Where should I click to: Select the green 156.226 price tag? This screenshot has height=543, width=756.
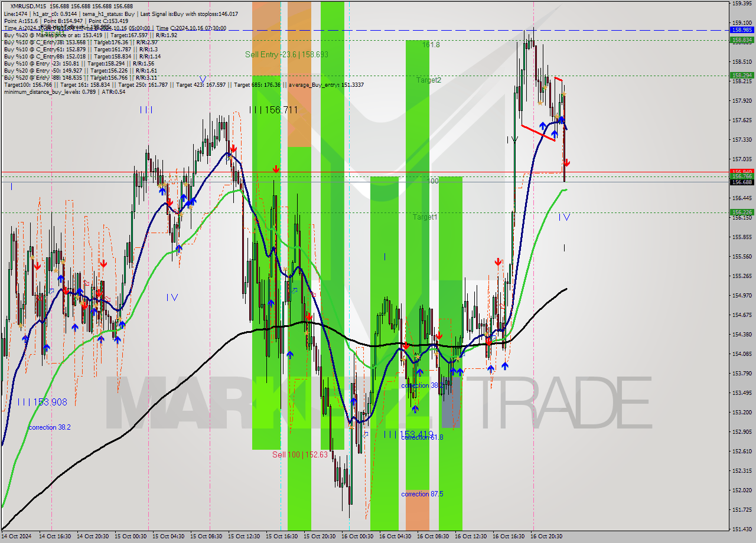click(742, 212)
